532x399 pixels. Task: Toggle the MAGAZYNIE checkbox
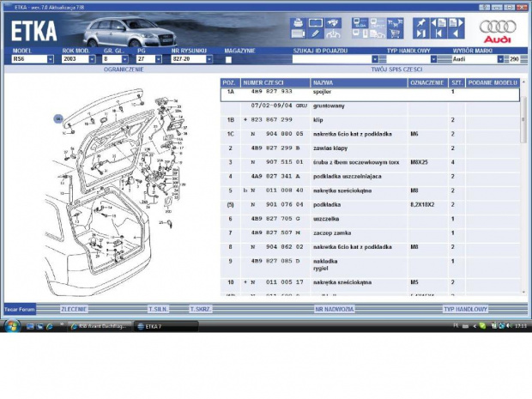[228, 60]
